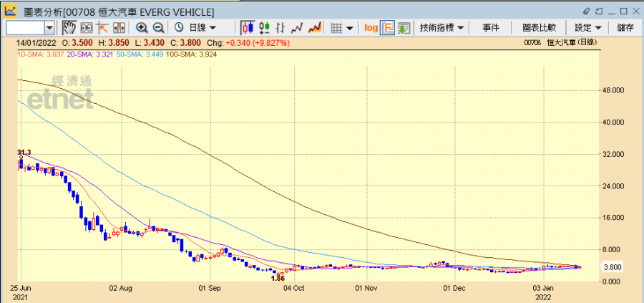Click the 事件 button
Image resolution: width=644 pixels, height=303 pixels.
pyautogui.click(x=491, y=27)
